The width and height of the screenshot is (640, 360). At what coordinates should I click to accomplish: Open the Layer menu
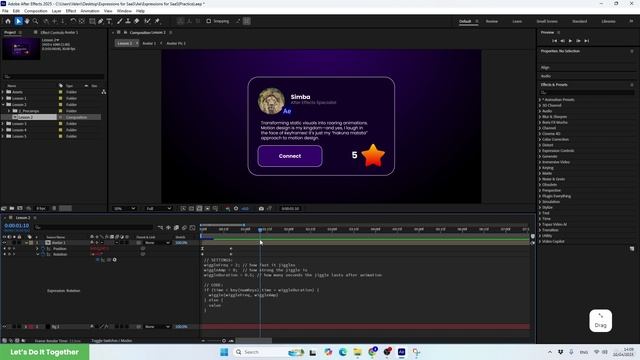56,11
